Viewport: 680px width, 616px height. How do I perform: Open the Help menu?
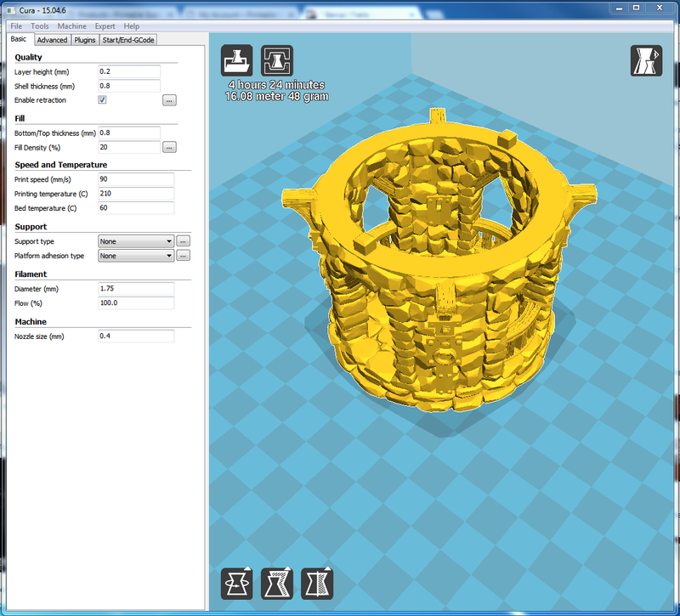point(132,26)
